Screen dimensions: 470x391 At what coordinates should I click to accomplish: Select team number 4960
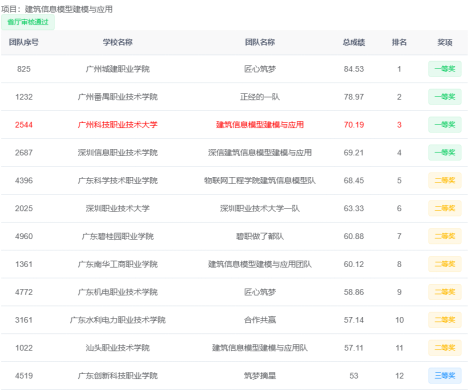pyautogui.click(x=24, y=236)
